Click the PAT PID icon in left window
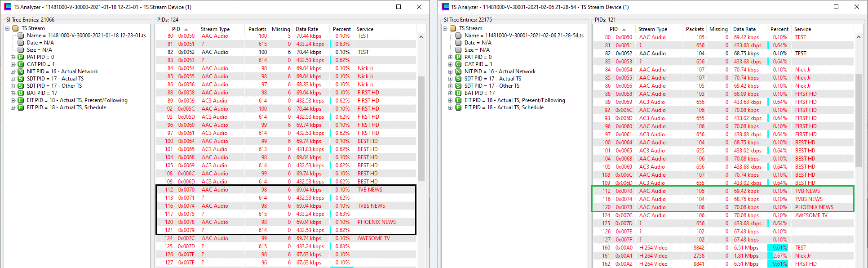 click(x=21, y=57)
